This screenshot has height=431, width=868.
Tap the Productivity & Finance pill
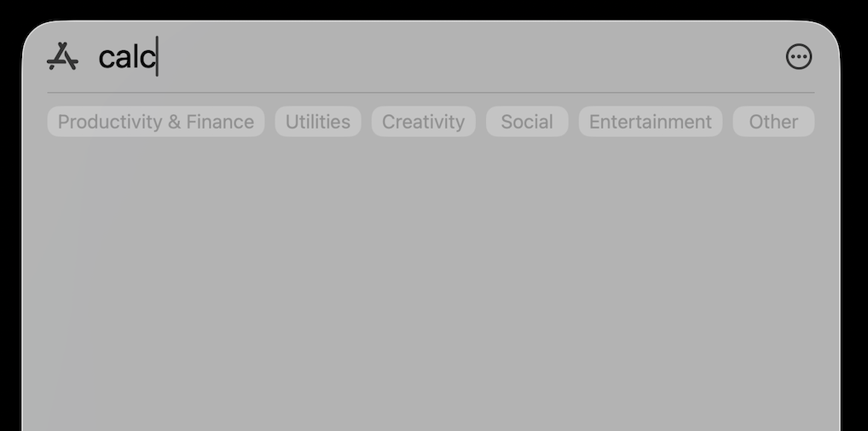tap(155, 122)
